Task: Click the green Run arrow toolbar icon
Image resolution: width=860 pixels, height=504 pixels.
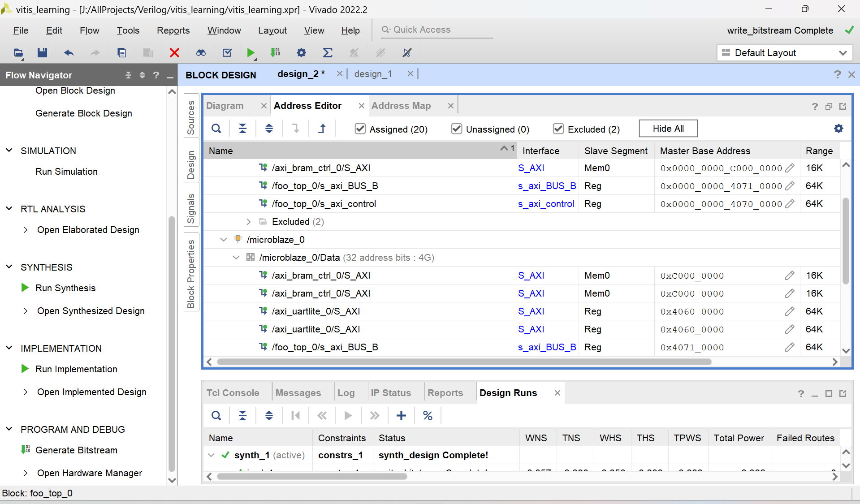Action: (251, 53)
